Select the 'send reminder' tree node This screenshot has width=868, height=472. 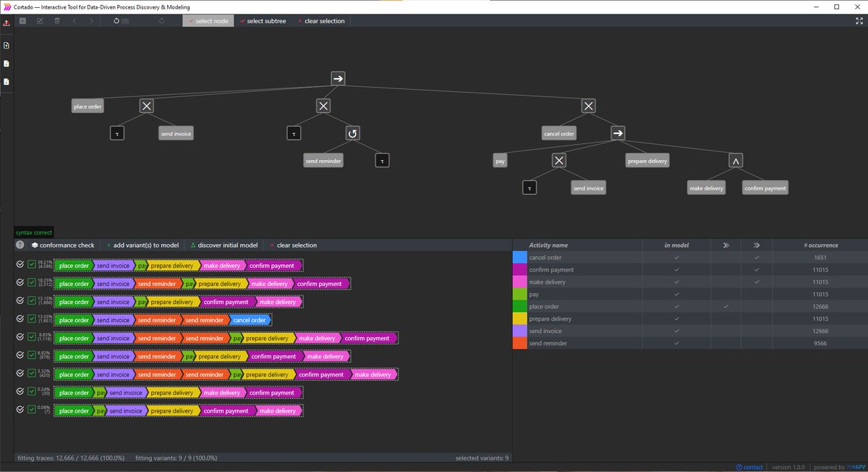coord(323,161)
